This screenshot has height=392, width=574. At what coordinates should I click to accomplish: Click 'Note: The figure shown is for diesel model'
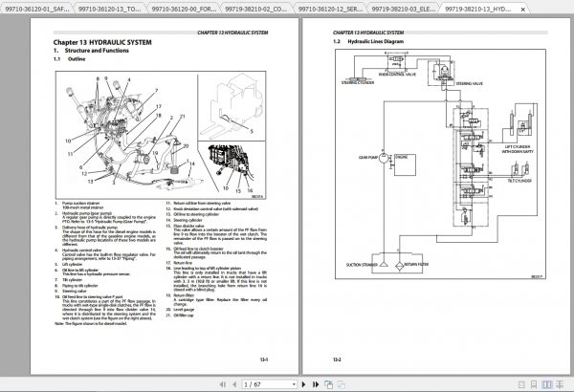click(x=91, y=324)
